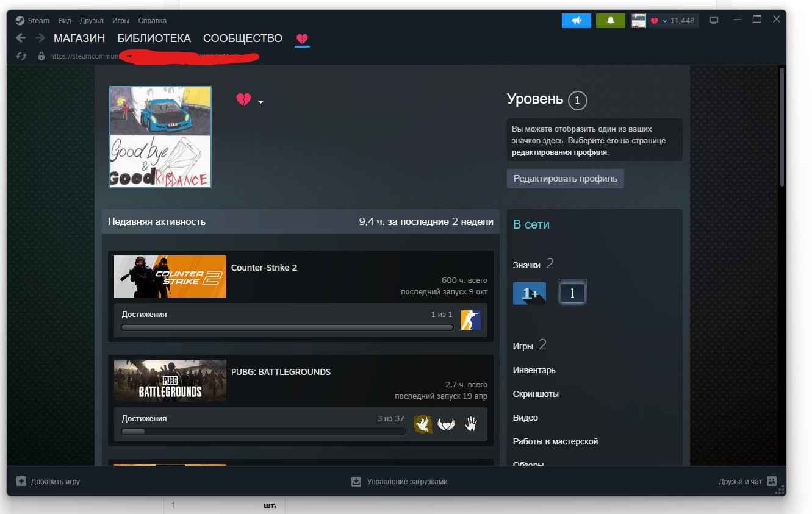Open the Игры menu in the menu bar
Screen dimensions: 812x514
[121, 20]
